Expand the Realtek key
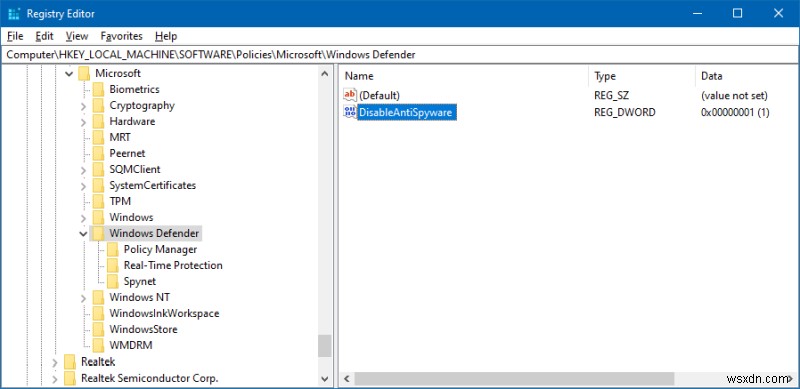800x389 pixels. pyautogui.click(x=55, y=362)
